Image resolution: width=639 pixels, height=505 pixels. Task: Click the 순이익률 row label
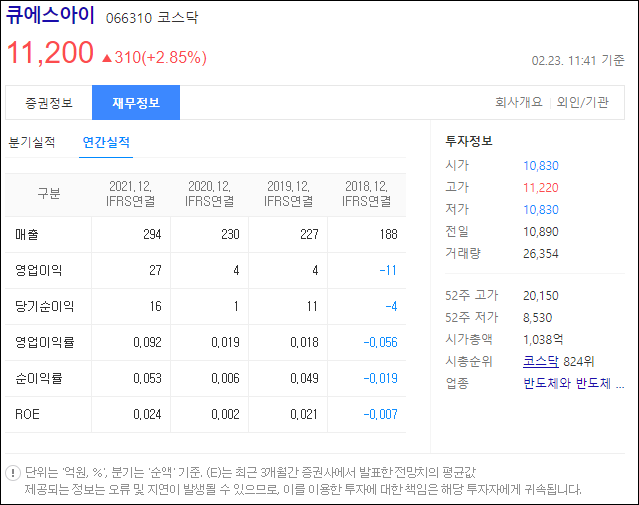coord(38,378)
